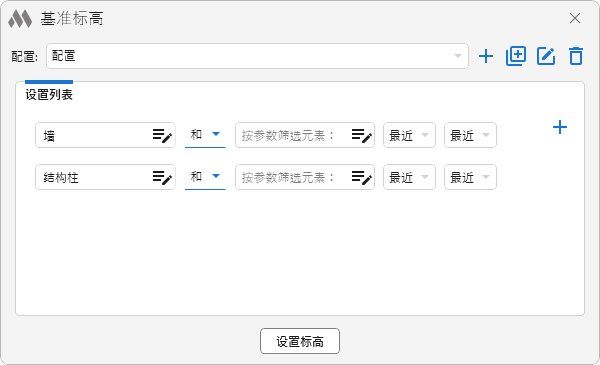Duplicate the current configuration
This screenshot has width=600, height=365.
[x=516, y=56]
